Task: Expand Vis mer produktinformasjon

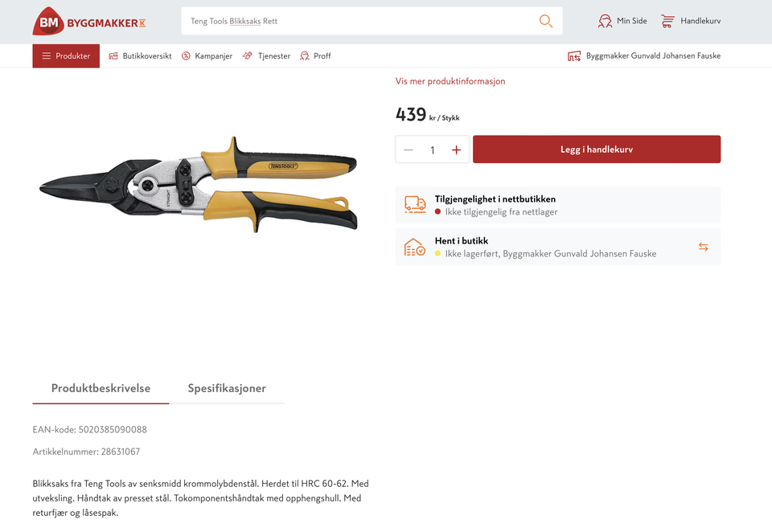Action: click(450, 81)
